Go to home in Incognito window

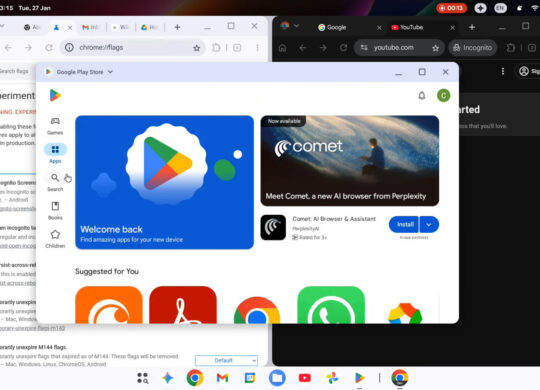point(282,48)
